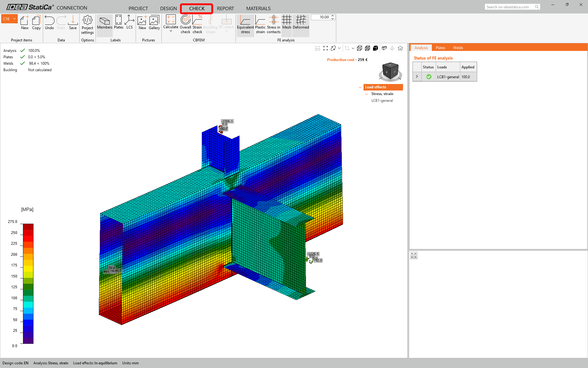Open the C16 project item dropdown

tap(9, 19)
